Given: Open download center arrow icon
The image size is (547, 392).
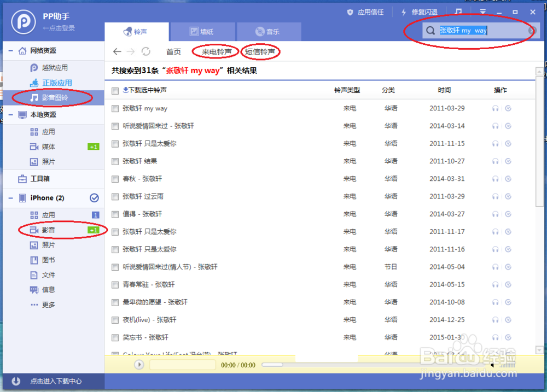Looking at the screenshot, I should (x=16, y=381).
